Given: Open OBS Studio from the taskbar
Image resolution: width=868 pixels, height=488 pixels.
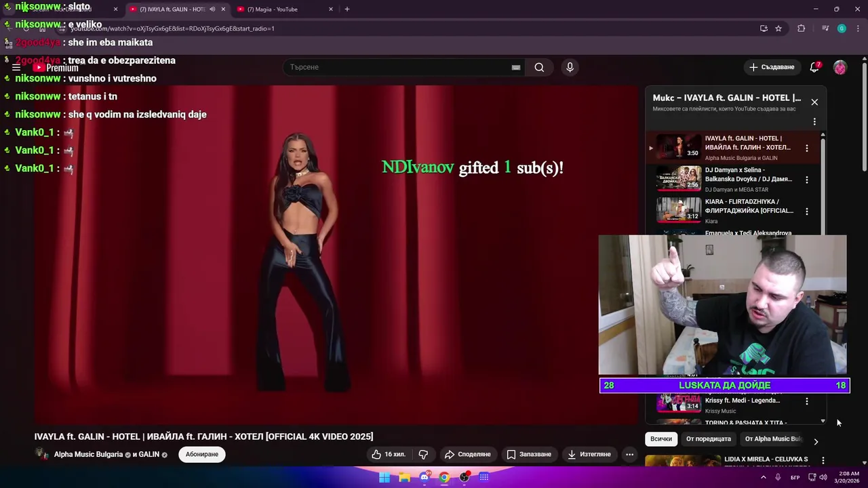Looking at the screenshot, I should coord(465,477).
